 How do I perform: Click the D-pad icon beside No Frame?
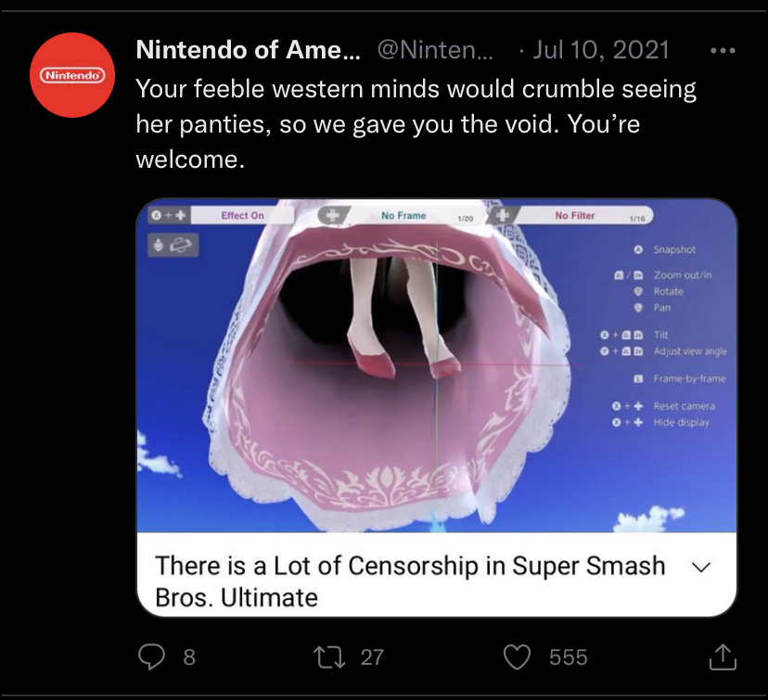pyautogui.click(x=331, y=215)
